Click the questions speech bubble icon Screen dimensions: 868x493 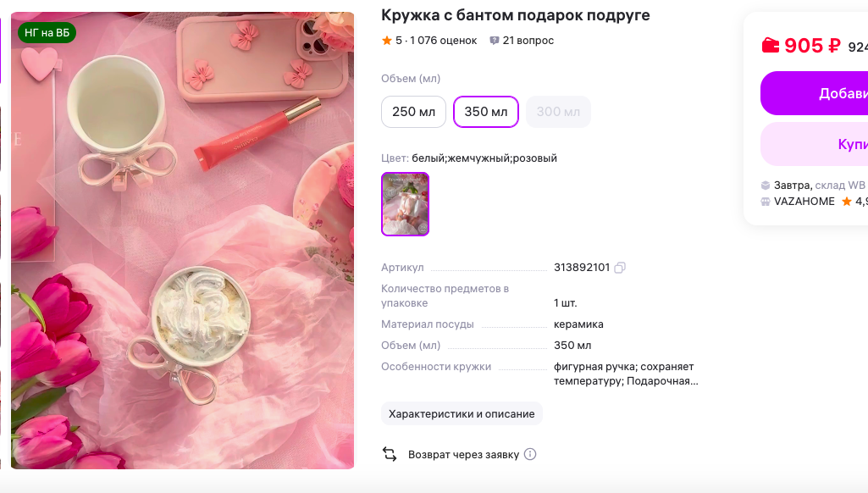click(495, 41)
